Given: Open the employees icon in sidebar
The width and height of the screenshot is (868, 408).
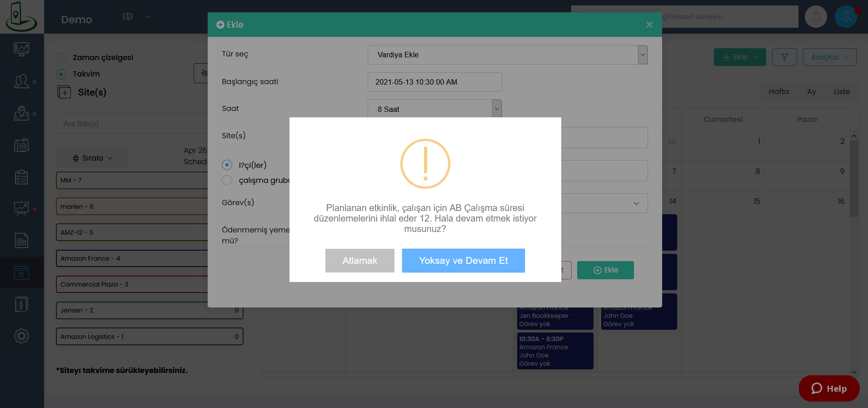Looking at the screenshot, I should [x=21, y=82].
